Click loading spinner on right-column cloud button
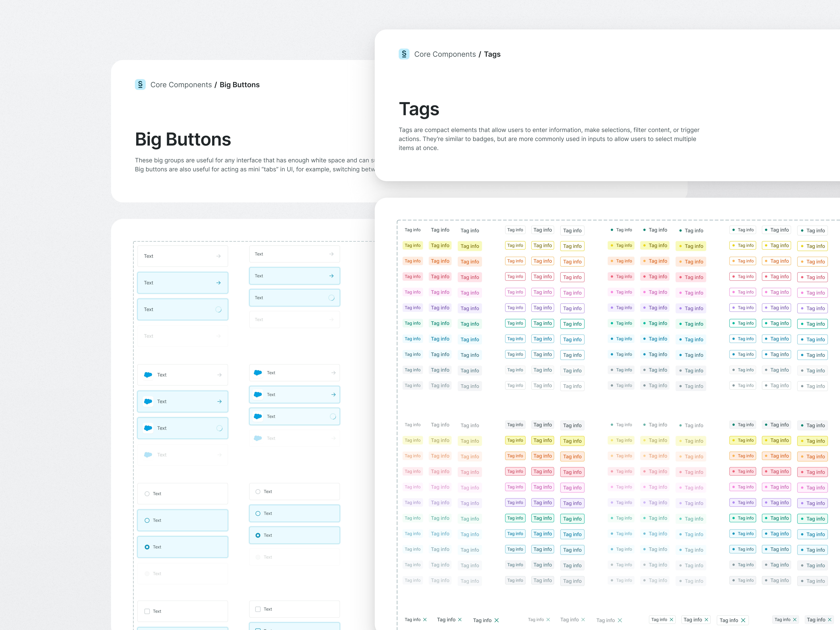Image resolution: width=840 pixels, height=630 pixels. 333,417
